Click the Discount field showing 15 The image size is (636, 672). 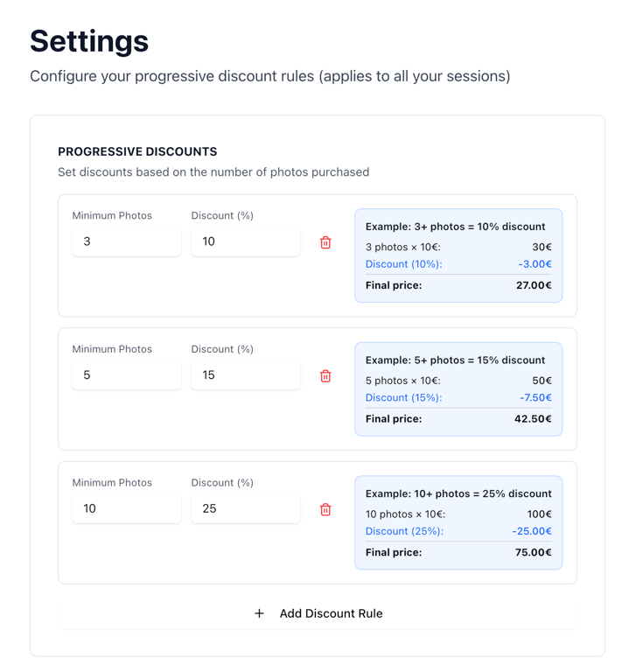[245, 375]
